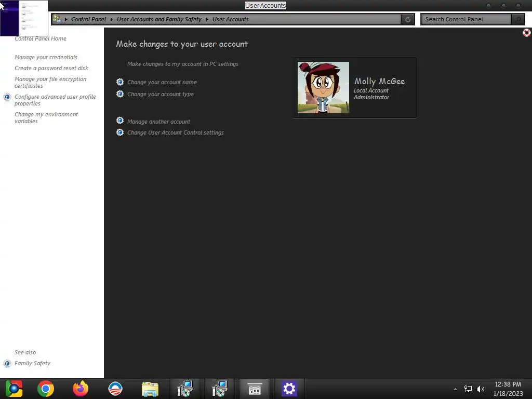Open Manage your credentials
The image size is (532, 399).
46,57
